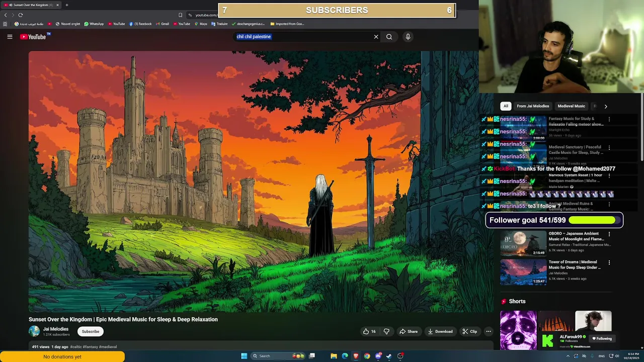Switch to Brave browser in taskbar

[356, 356]
